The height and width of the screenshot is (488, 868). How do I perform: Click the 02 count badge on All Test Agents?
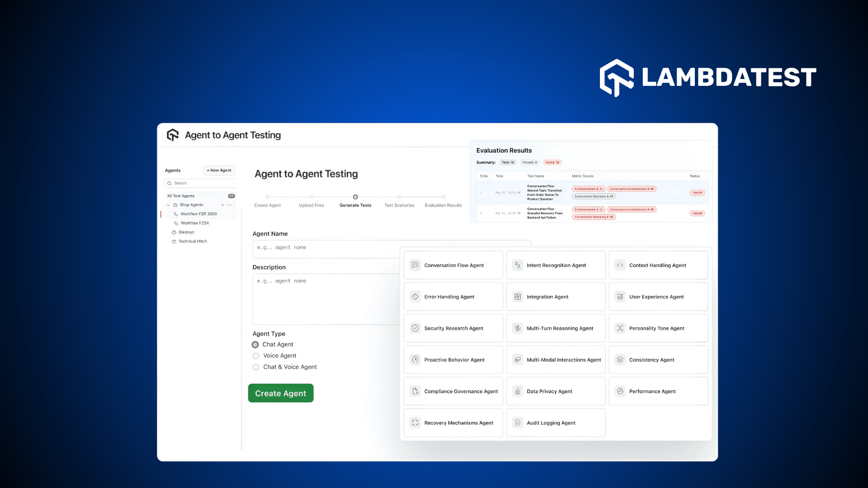click(231, 196)
